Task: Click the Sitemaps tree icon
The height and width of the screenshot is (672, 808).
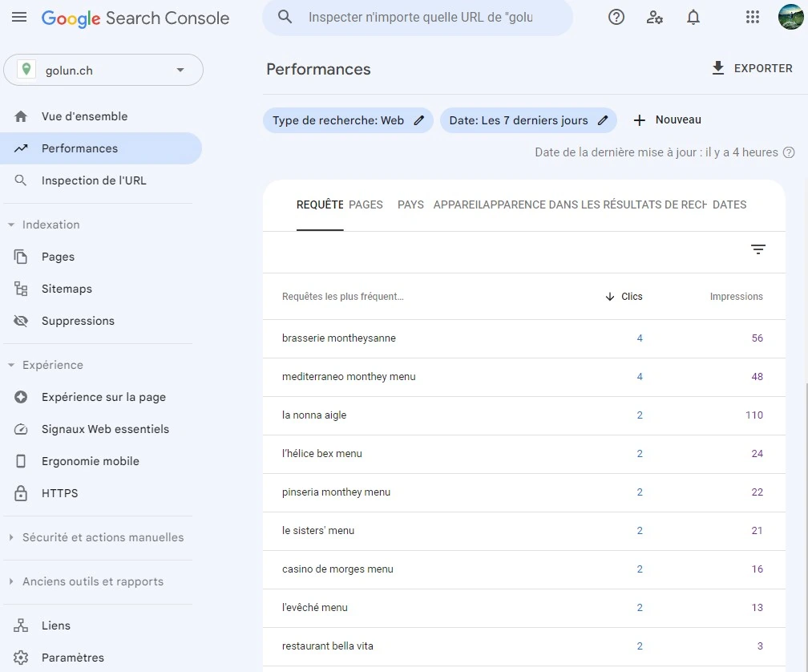Action: [x=21, y=289]
